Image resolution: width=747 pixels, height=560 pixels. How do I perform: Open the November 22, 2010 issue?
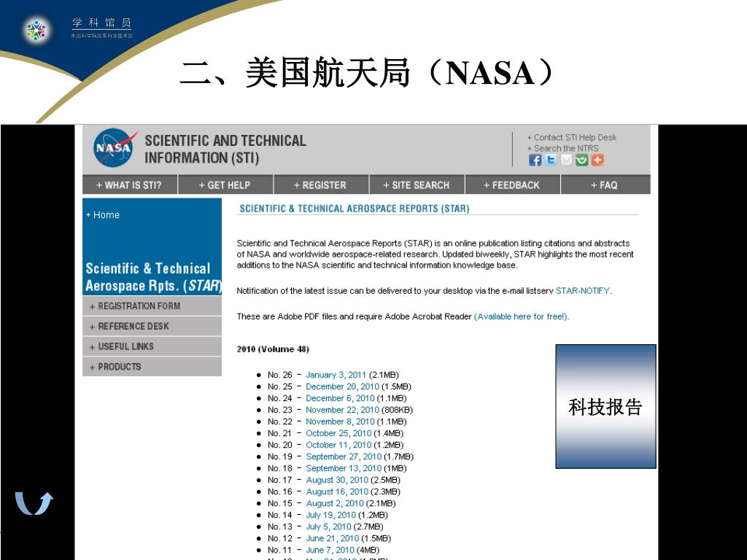[343, 410]
